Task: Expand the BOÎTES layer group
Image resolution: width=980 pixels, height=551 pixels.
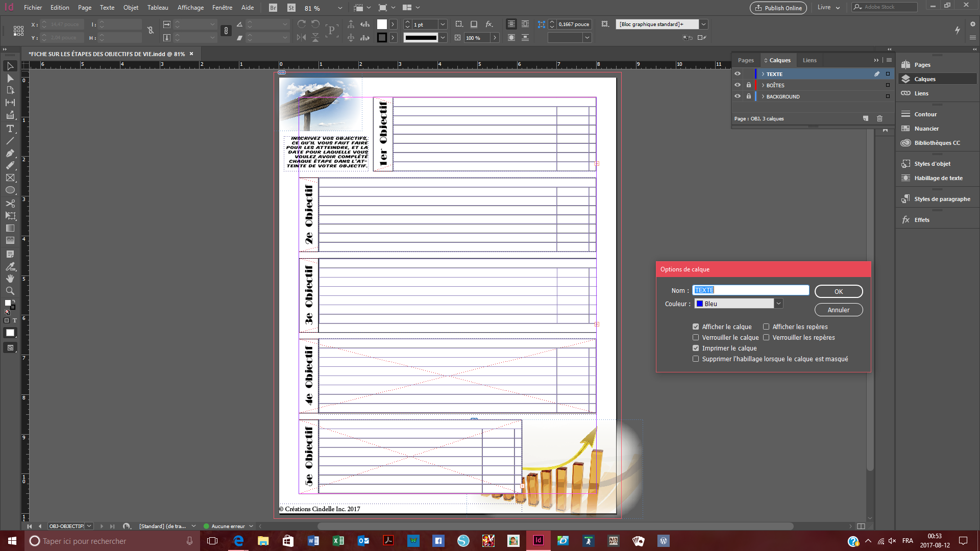Action: tap(762, 85)
